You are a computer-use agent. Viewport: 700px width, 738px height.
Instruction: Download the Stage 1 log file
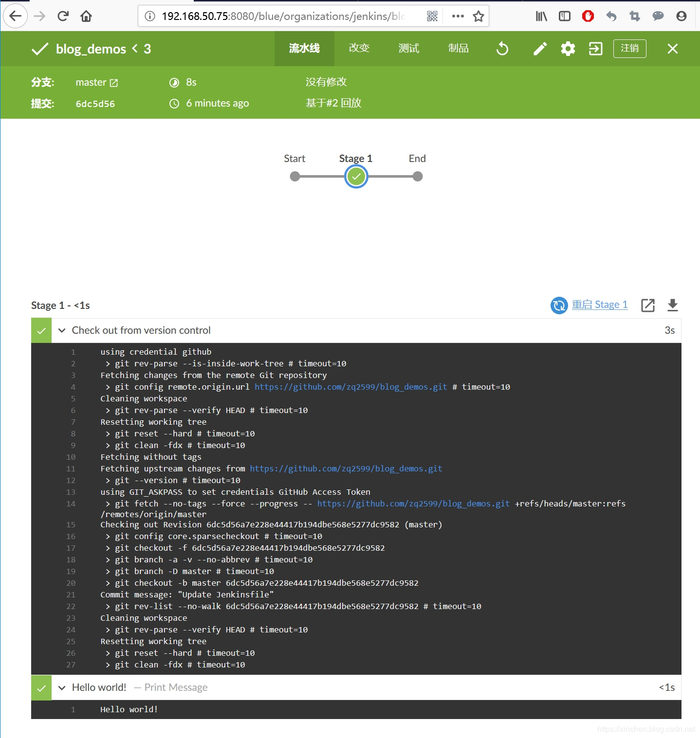[x=673, y=305]
